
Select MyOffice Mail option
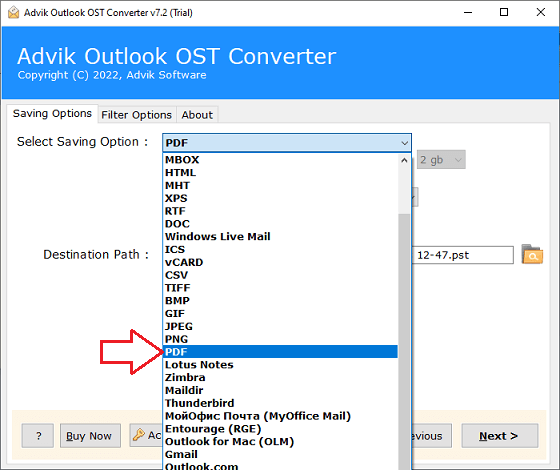point(280,416)
